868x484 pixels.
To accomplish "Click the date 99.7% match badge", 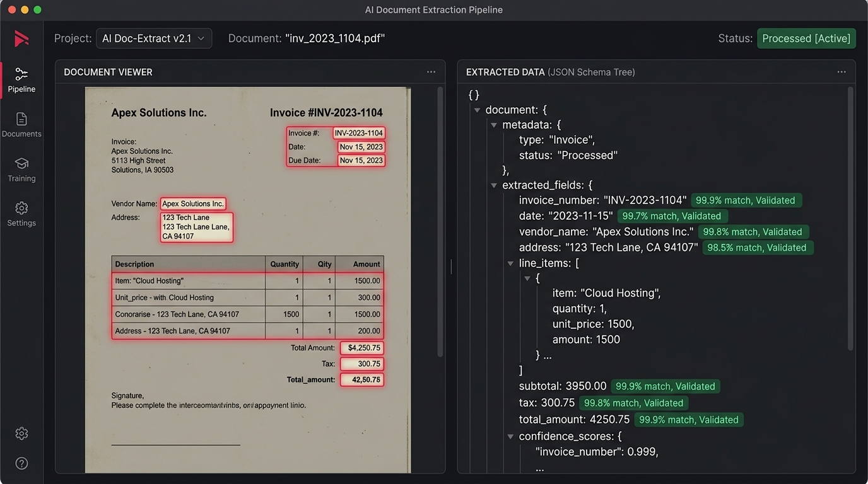I will click(x=671, y=216).
